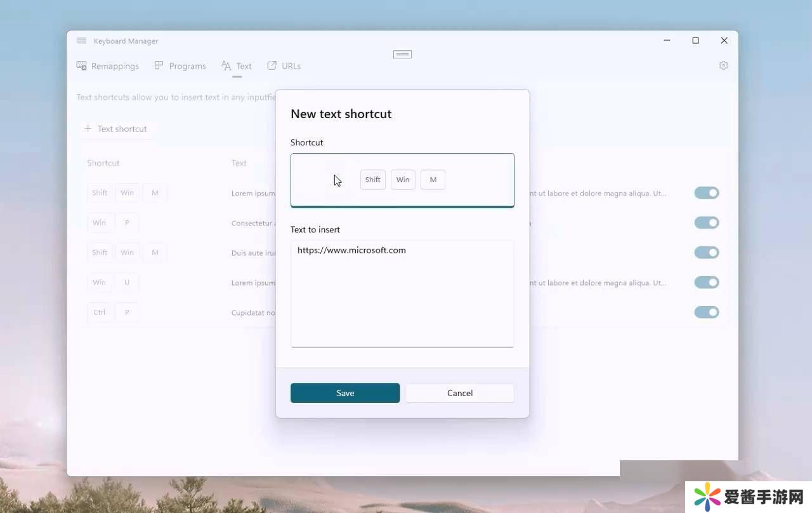Click the Keyboard Manager app icon
The image size is (812, 513).
[81, 41]
